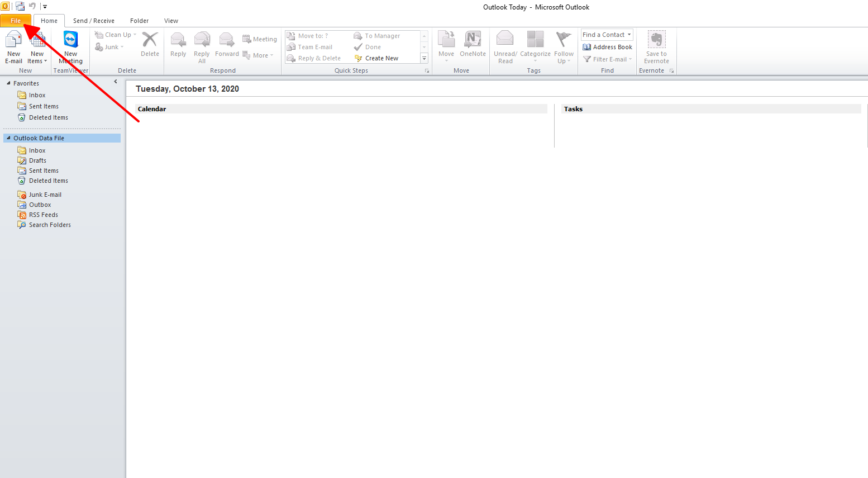Minimize the navigation pane
Viewport: 868px width, 478px height.
116,82
